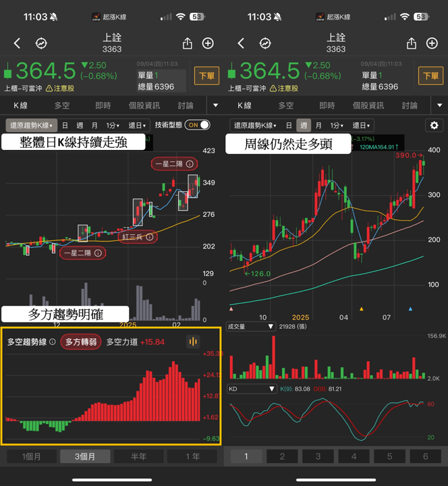Switch to 多空 tab in right screen
The width and height of the screenshot is (448, 486).
pyautogui.click(x=285, y=105)
